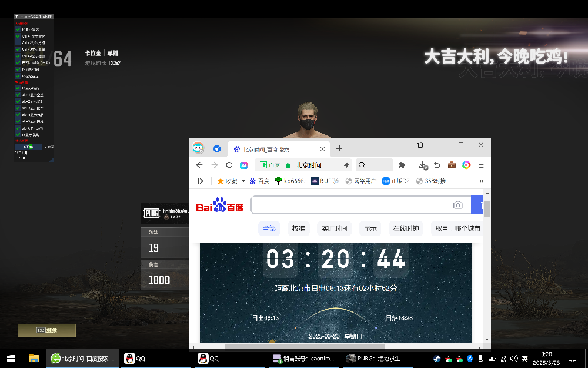The height and width of the screenshot is (368, 588).
Task: Toggle the alt+2 checkbox in overlay menu
Action: point(18,101)
